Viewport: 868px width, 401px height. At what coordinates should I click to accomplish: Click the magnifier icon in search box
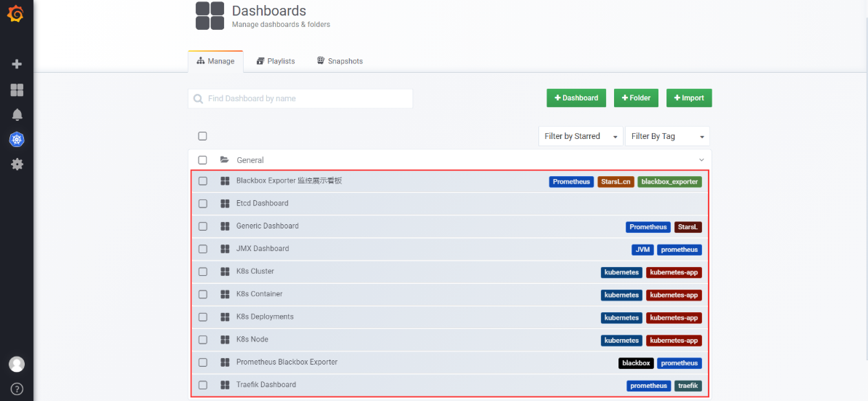click(x=198, y=99)
